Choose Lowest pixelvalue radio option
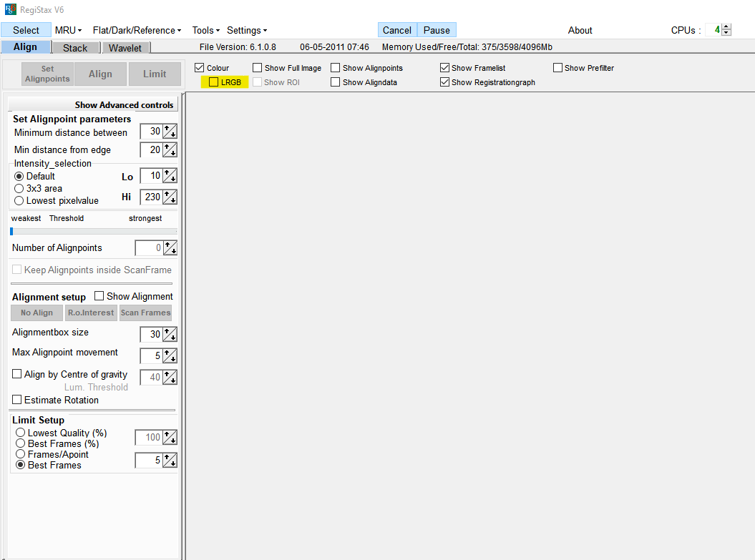This screenshot has height=560, width=755. pos(19,201)
